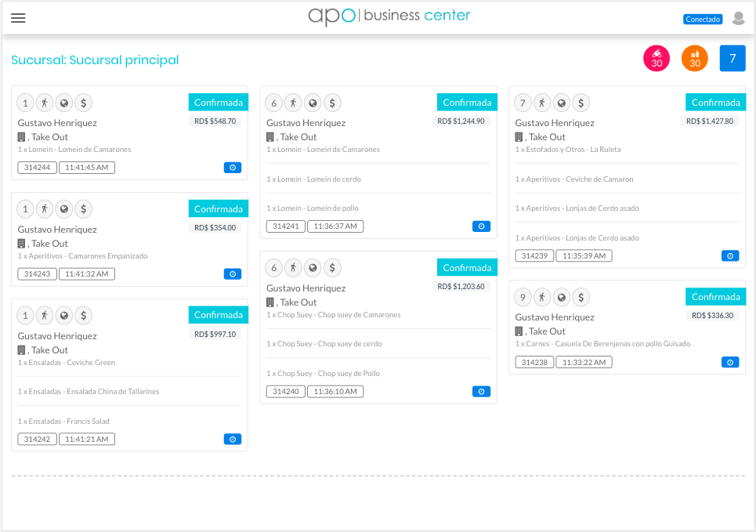Image resolution: width=756 pixels, height=532 pixels.
Task: Click the Confirmada status of order 314238
Action: point(715,297)
